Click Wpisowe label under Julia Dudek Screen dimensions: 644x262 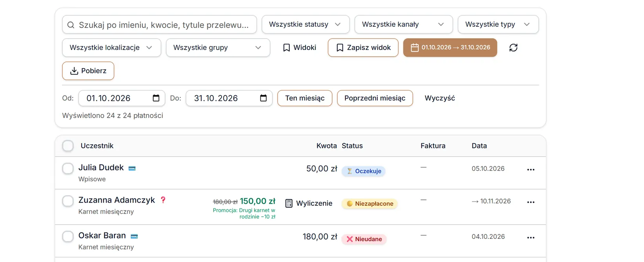[92, 179]
